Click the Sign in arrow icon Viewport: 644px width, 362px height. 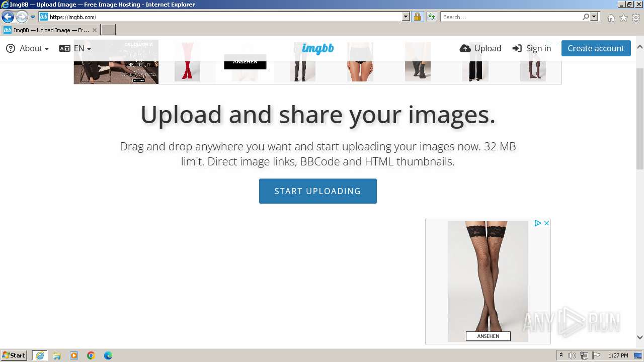tap(517, 48)
